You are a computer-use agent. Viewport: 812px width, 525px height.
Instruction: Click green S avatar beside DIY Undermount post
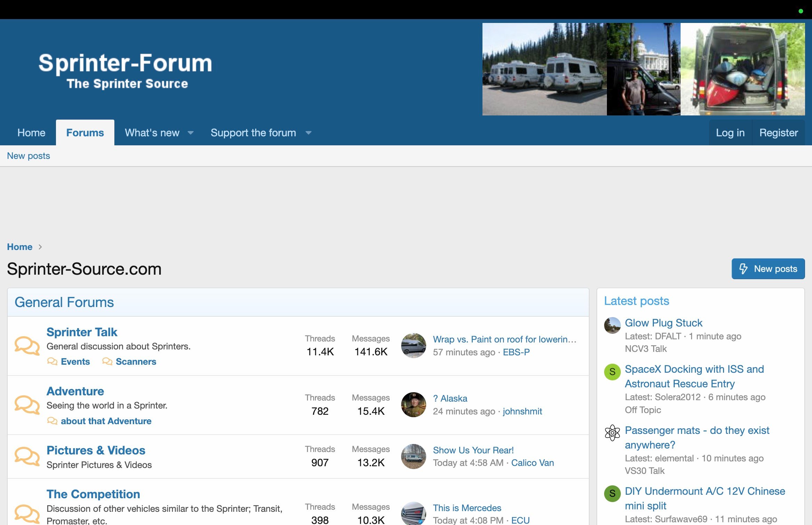pos(612,494)
